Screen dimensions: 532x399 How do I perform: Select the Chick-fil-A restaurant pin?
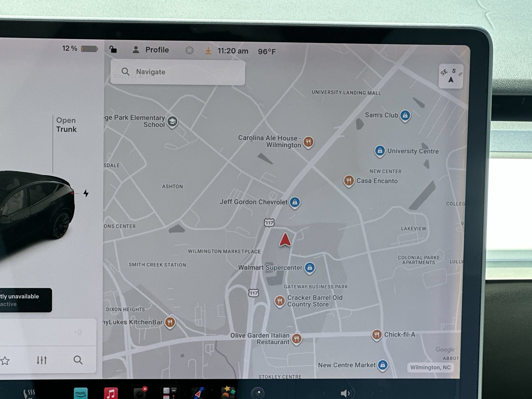tap(377, 334)
